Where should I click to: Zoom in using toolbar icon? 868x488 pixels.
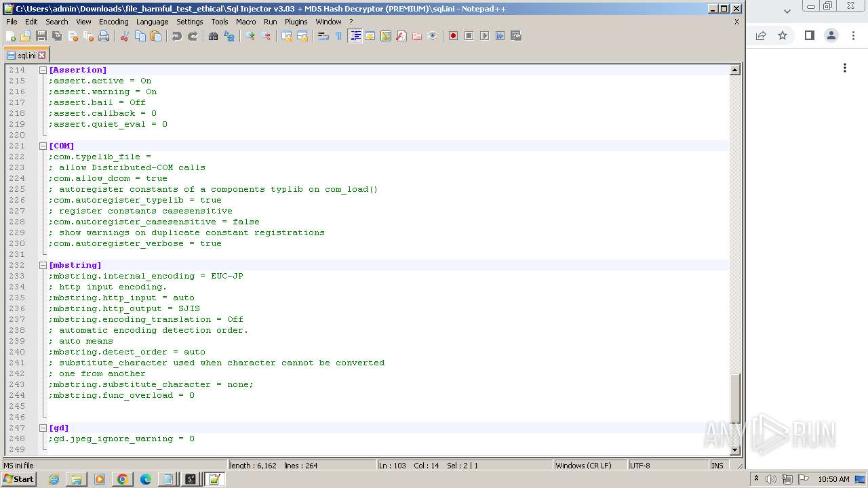click(x=250, y=36)
